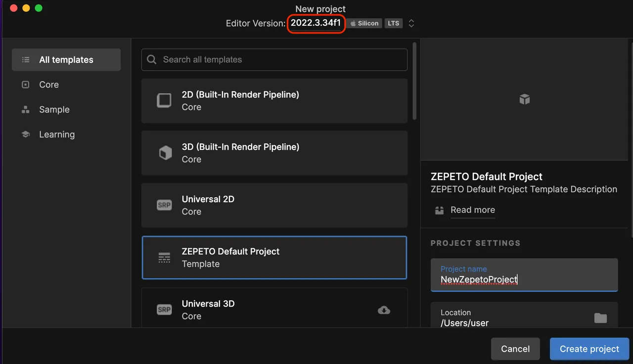Select the All templates list icon
This screenshot has width=633, height=364.
click(x=25, y=59)
